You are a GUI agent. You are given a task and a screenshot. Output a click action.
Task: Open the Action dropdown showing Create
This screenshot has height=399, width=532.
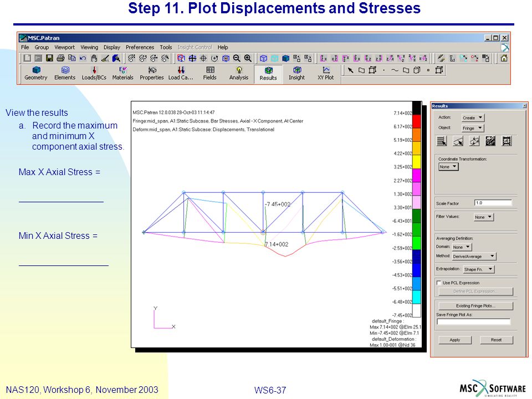[x=473, y=117]
